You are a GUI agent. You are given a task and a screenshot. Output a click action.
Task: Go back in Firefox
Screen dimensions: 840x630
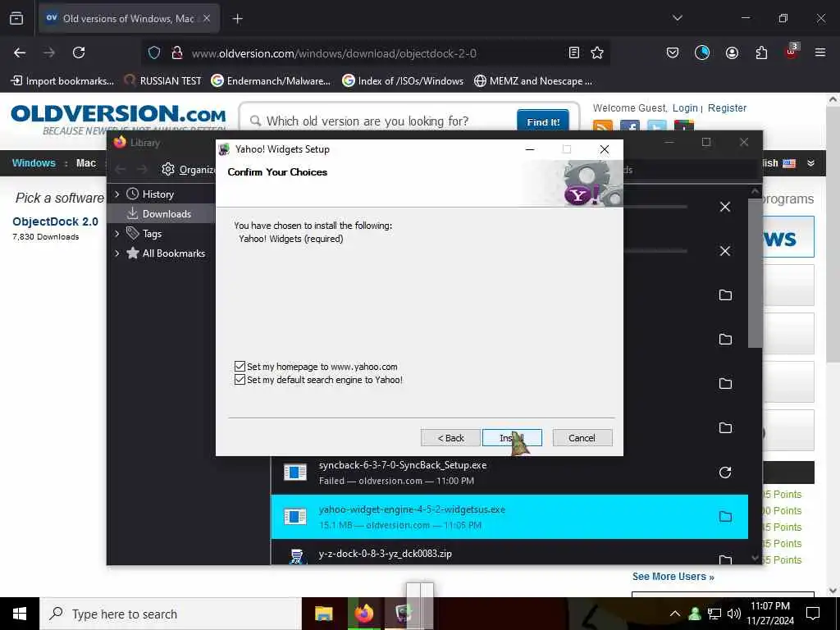[x=20, y=52]
